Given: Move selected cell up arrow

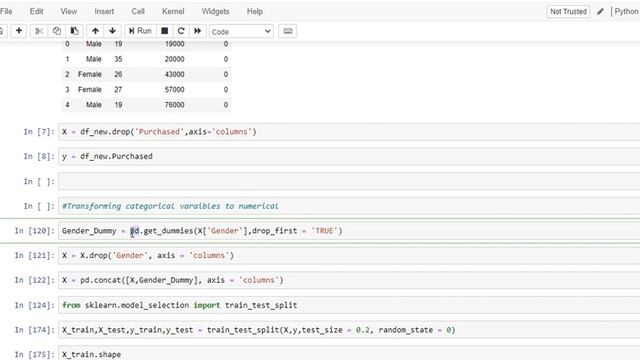Looking at the screenshot, I should point(95,31).
